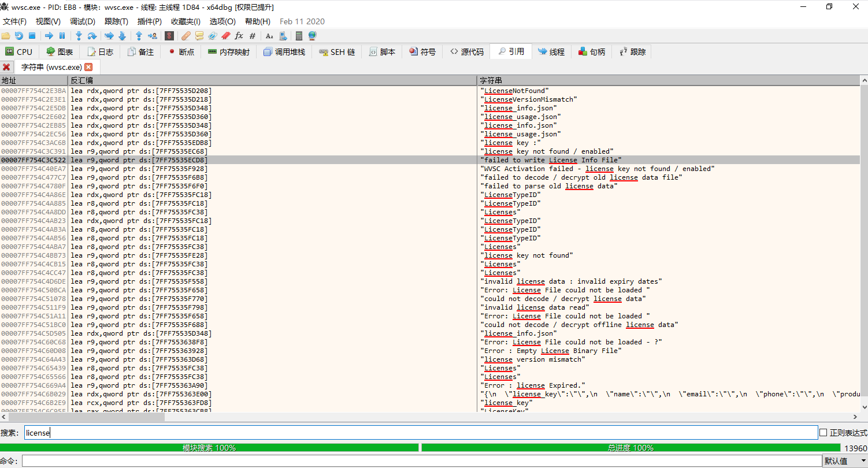The height and width of the screenshot is (468, 868).
Task: Execute till return icon
Action: tap(139, 36)
